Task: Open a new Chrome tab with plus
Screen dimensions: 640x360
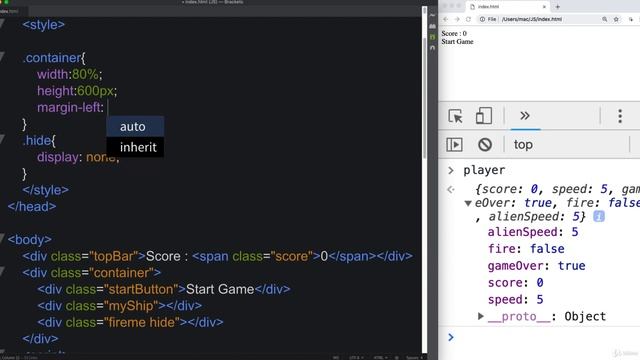Action: tap(558, 7)
